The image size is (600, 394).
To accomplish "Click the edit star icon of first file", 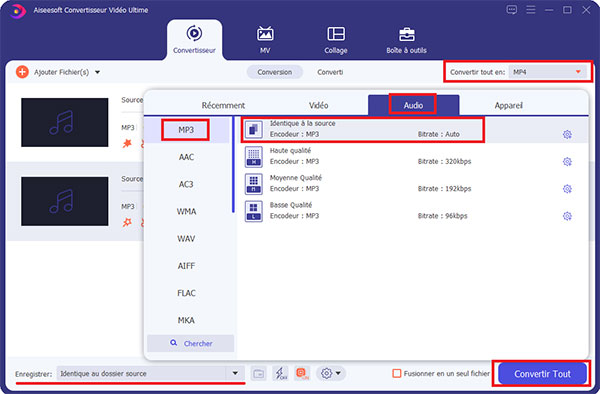I will pyautogui.click(x=127, y=143).
